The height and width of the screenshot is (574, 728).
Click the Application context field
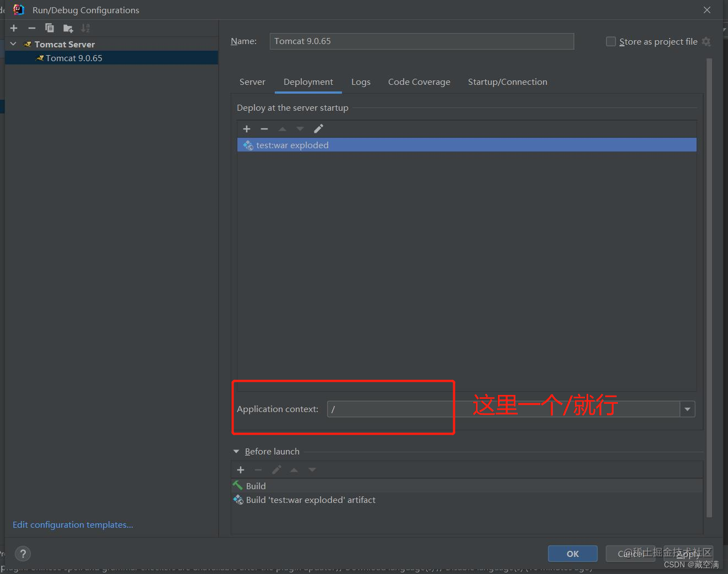[x=503, y=409]
